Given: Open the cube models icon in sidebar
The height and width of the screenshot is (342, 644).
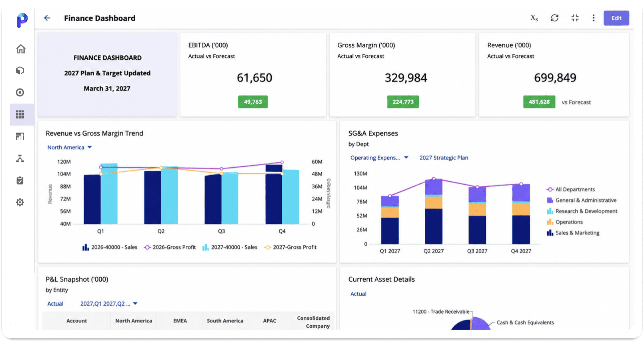Looking at the screenshot, I should pyautogui.click(x=20, y=70).
